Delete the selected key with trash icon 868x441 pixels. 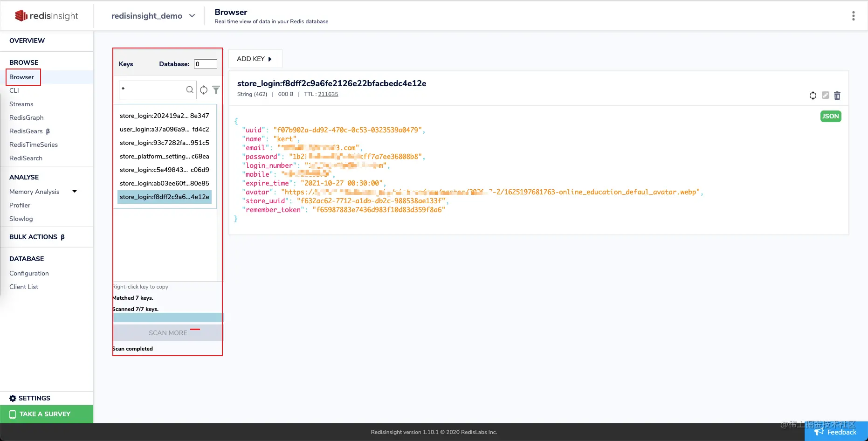pos(837,96)
